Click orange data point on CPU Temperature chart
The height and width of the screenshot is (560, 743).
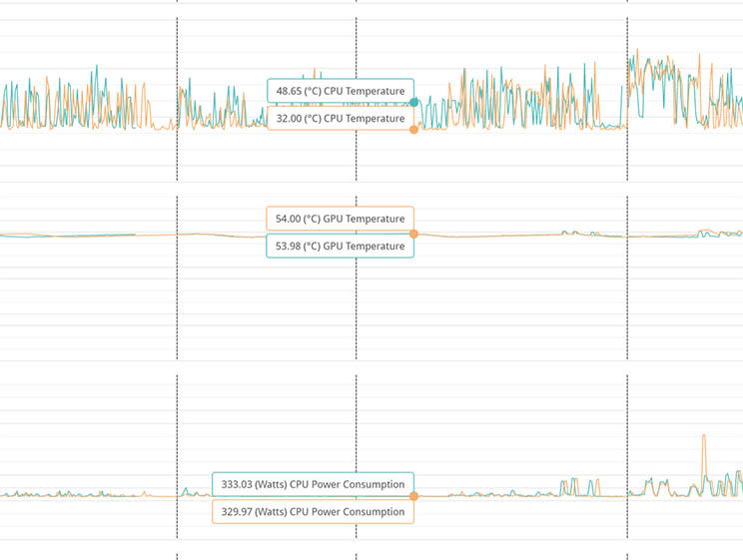(x=413, y=129)
